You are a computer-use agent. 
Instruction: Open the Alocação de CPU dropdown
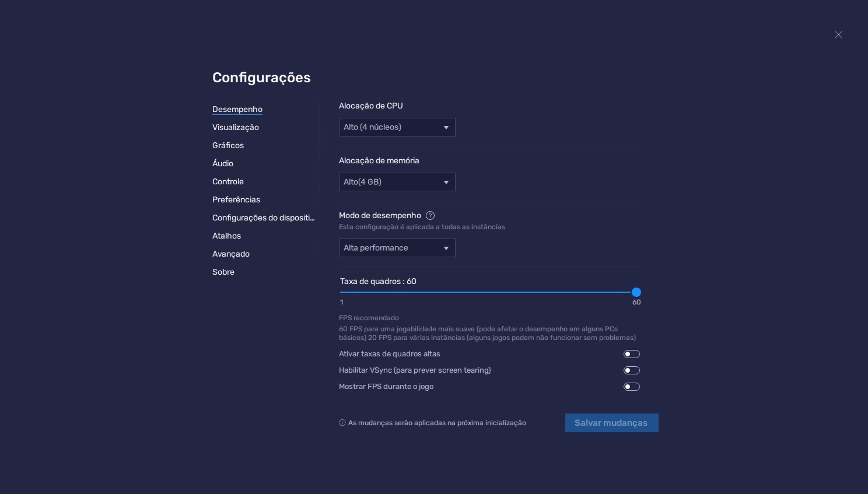click(x=397, y=127)
